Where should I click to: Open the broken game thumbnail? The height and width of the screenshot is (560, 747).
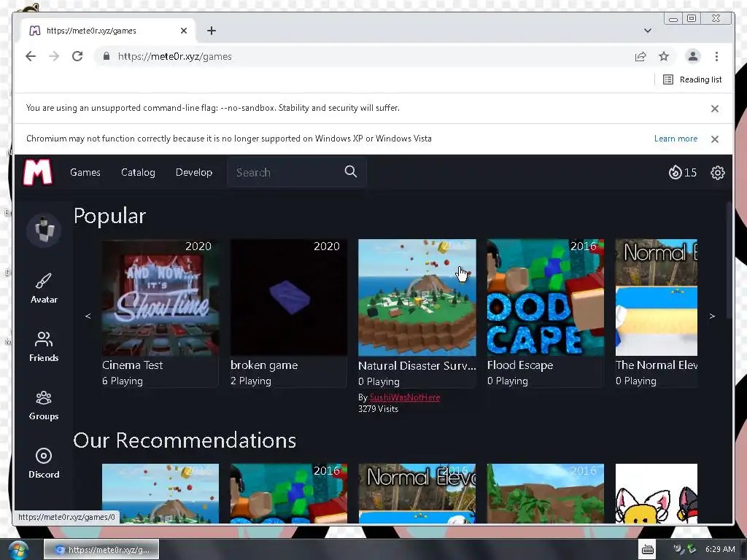[289, 297]
